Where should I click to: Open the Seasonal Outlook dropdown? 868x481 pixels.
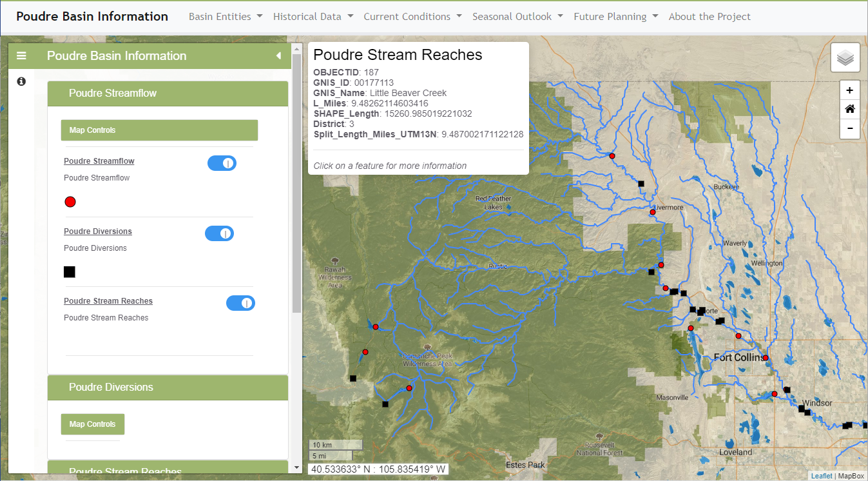517,17
